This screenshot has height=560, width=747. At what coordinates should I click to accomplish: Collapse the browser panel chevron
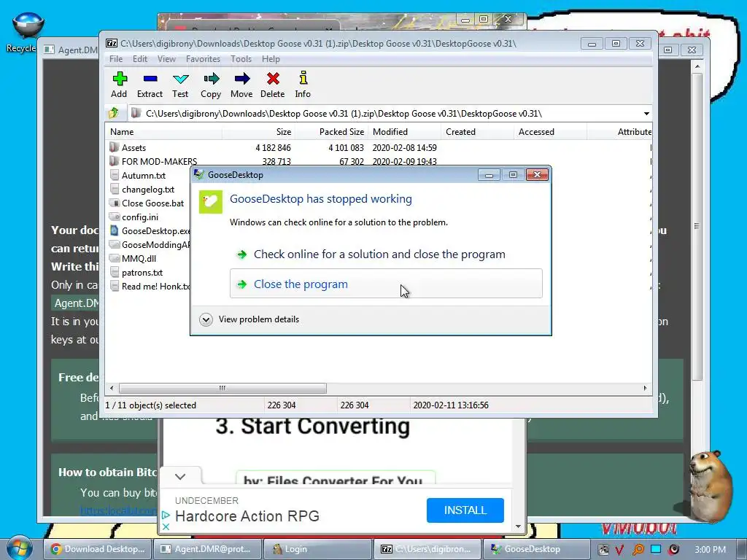click(180, 477)
